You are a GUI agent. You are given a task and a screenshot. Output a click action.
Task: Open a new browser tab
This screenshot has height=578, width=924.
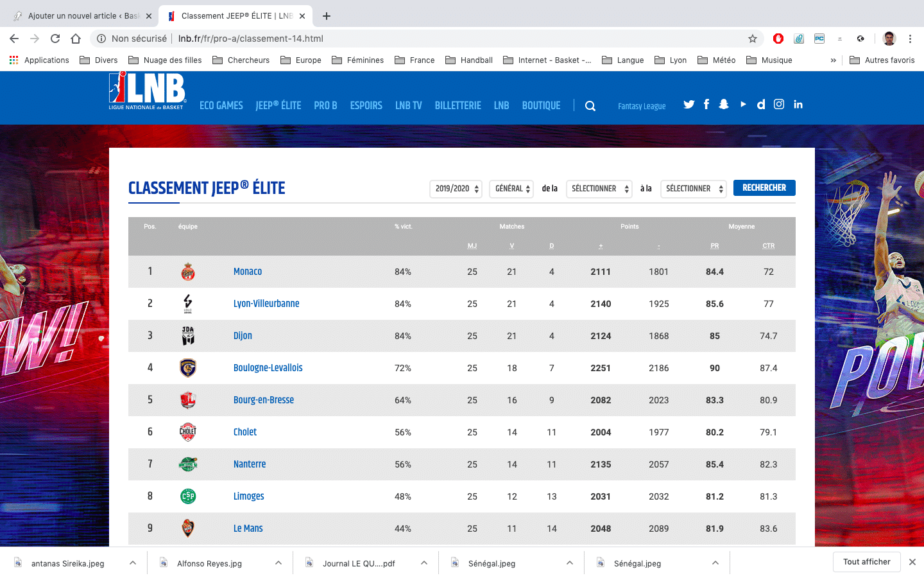tap(327, 16)
